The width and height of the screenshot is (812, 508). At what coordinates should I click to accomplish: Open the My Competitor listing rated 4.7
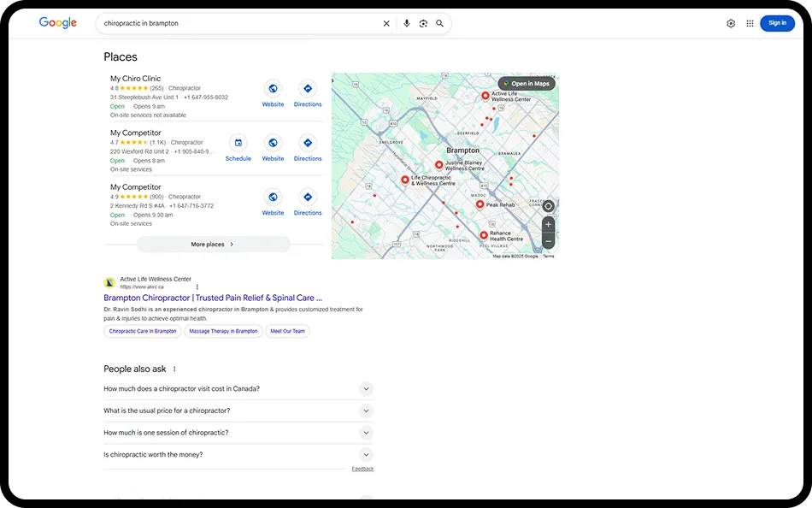[136, 133]
